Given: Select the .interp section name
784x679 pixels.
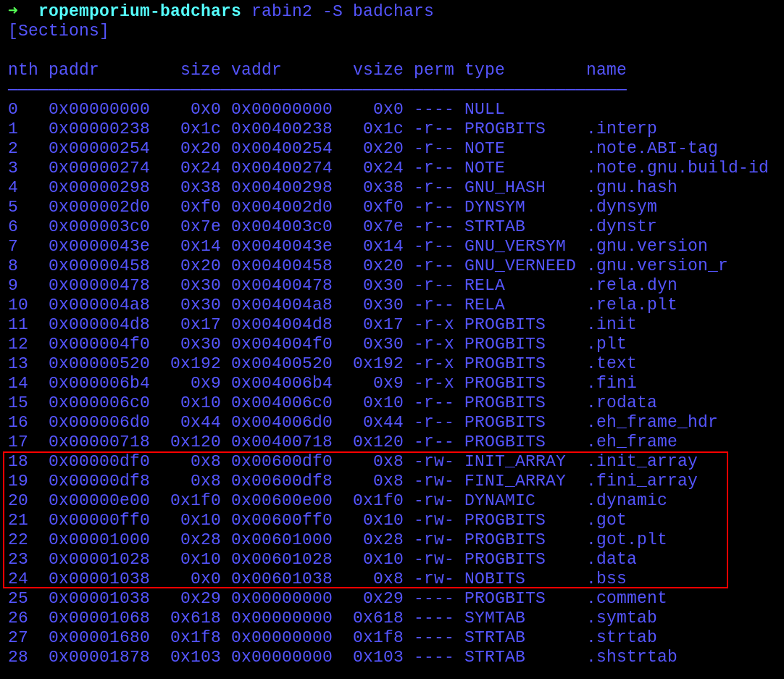Looking at the screenshot, I should pos(621,129).
